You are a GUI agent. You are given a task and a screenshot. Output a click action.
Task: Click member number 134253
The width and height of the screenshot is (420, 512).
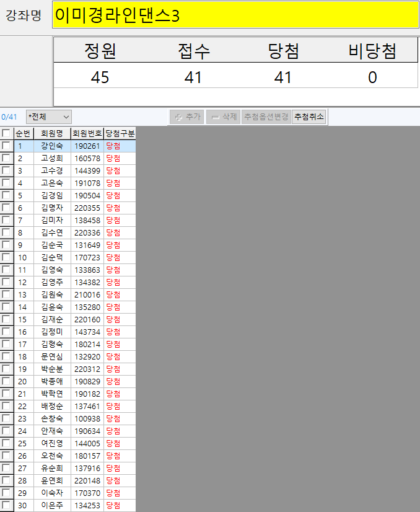(87, 506)
